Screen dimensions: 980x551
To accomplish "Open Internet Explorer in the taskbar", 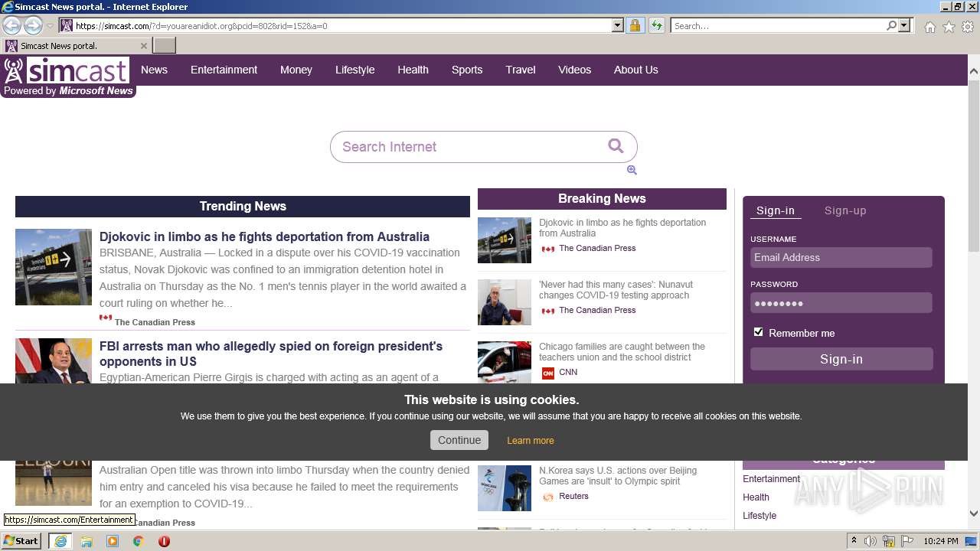I will (60, 541).
